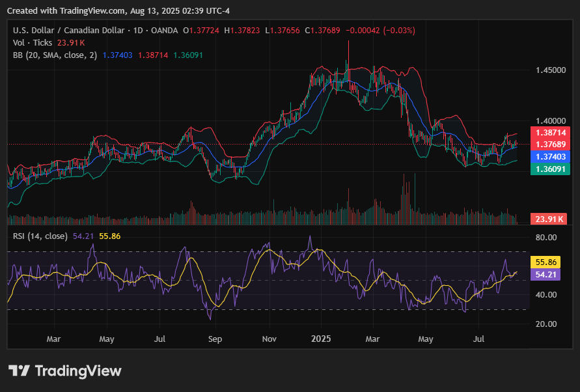Click the 1.45000 price axis label
The height and width of the screenshot is (392, 580).
[x=551, y=70]
